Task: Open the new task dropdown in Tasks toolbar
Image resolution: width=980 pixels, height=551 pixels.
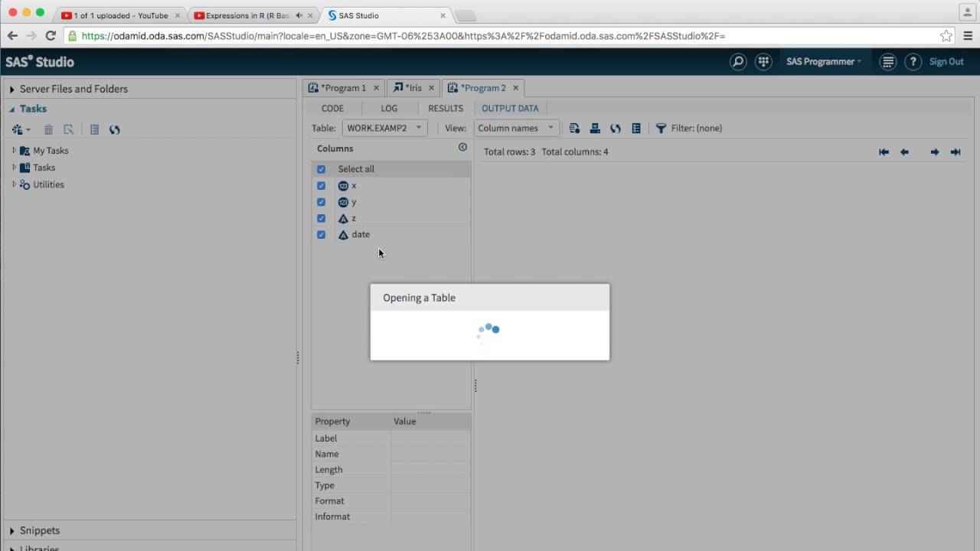Action: [21, 130]
